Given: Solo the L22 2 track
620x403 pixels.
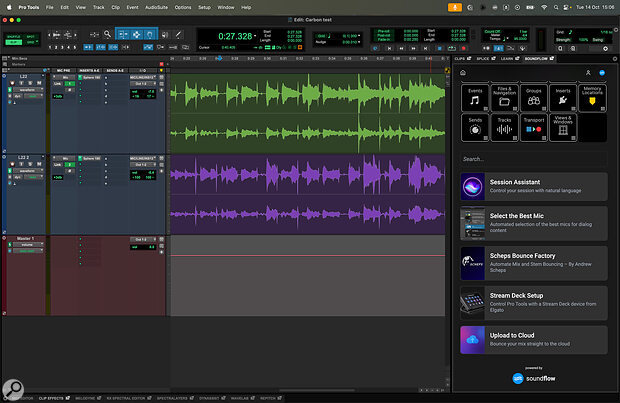Looking at the screenshot, I should click(x=30, y=164).
